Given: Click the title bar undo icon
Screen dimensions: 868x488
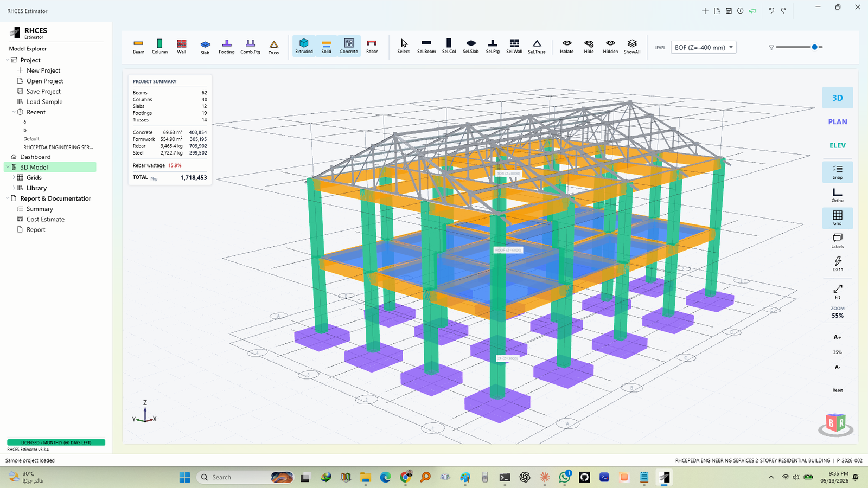Looking at the screenshot, I should [x=771, y=11].
